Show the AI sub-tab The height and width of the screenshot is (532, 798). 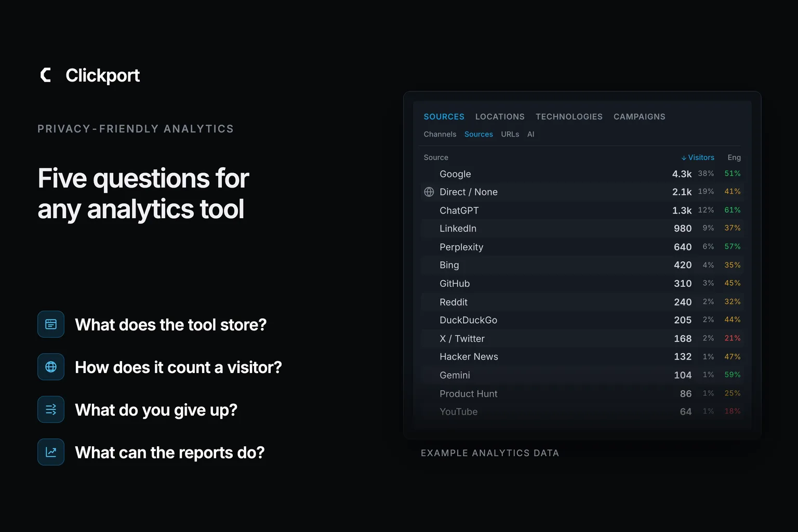(x=531, y=134)
